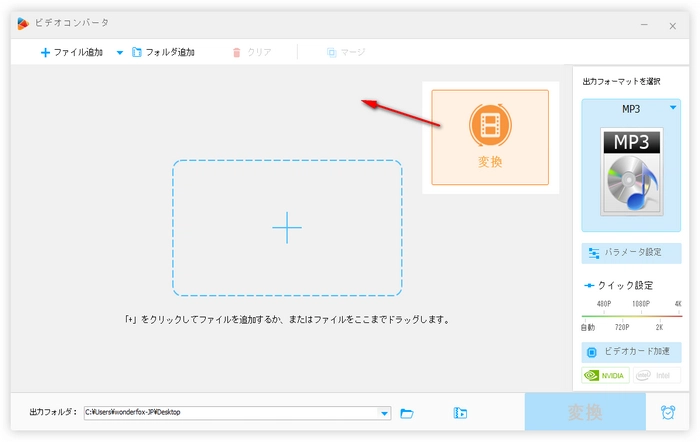The width and height of the screenshot is (700, 442).
Task: Click the video folder icon beside browse
Action: 460,413
